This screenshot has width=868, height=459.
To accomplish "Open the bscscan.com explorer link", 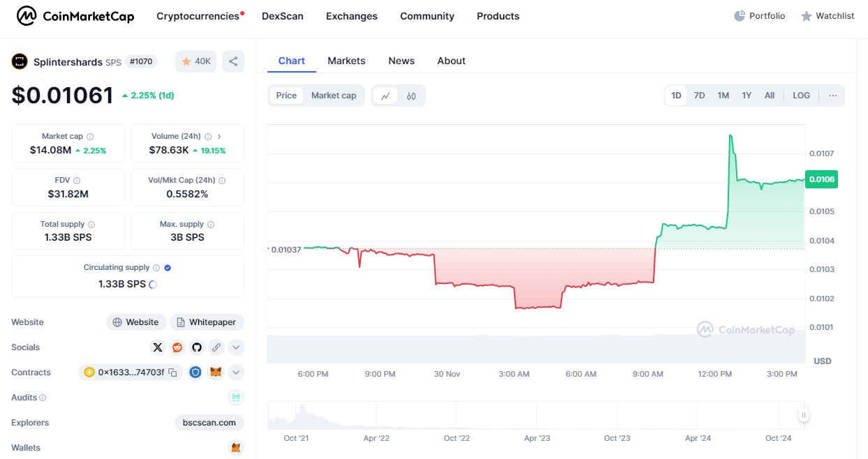I will pos(209,423).
